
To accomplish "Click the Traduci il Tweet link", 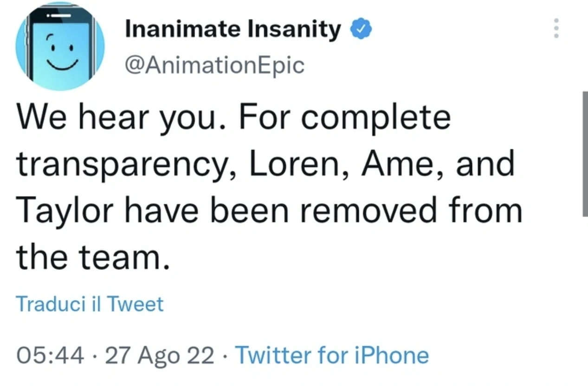I will tap(90, 304).
